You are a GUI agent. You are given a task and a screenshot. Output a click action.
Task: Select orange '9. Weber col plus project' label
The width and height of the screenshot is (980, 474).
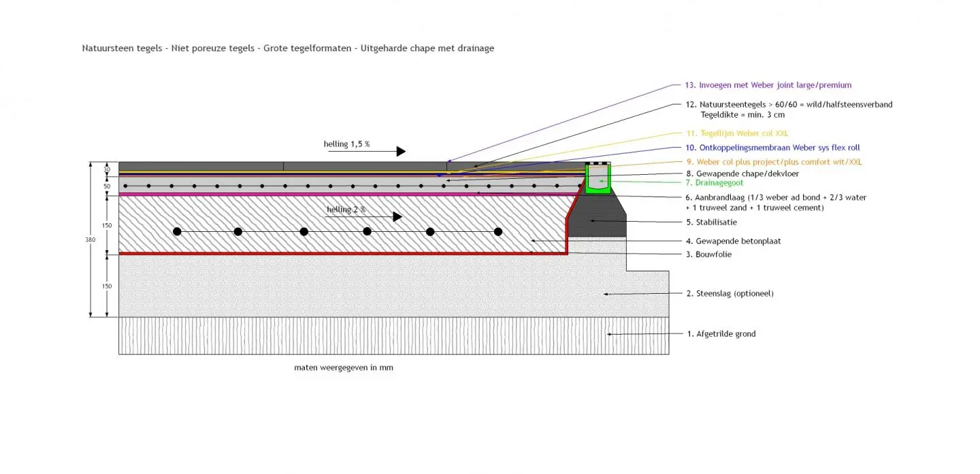(x=774, y=162)
